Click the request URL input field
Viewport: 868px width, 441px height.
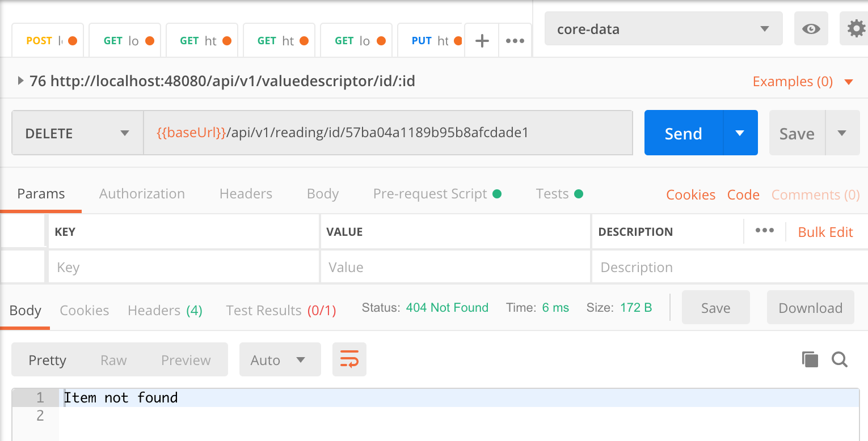click(388, 132)
